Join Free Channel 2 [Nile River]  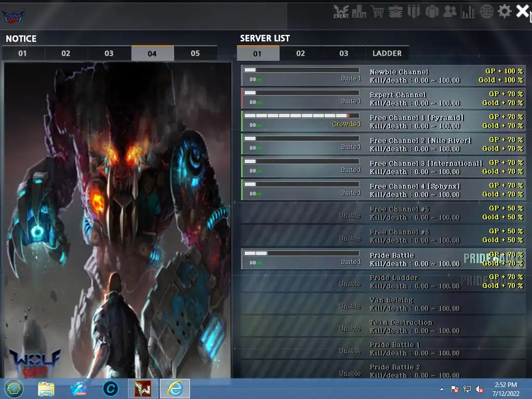[383, 144]
